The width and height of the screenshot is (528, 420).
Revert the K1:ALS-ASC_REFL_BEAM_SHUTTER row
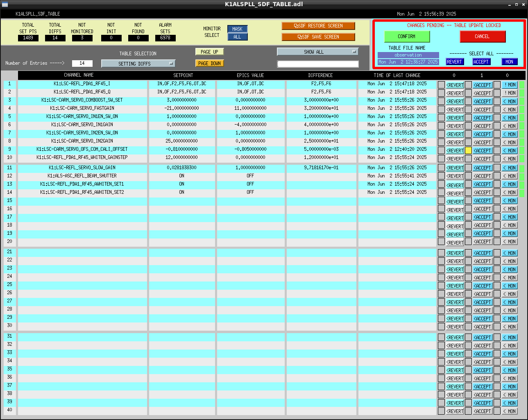point(455,176)
